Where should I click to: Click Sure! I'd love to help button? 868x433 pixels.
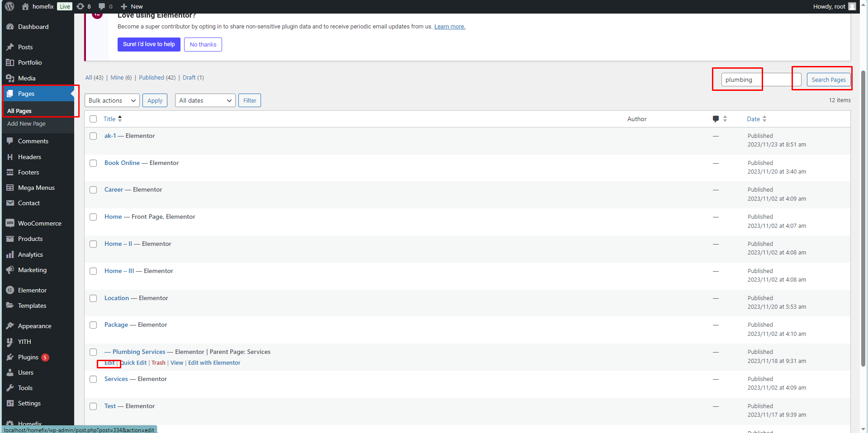[149, 44]
